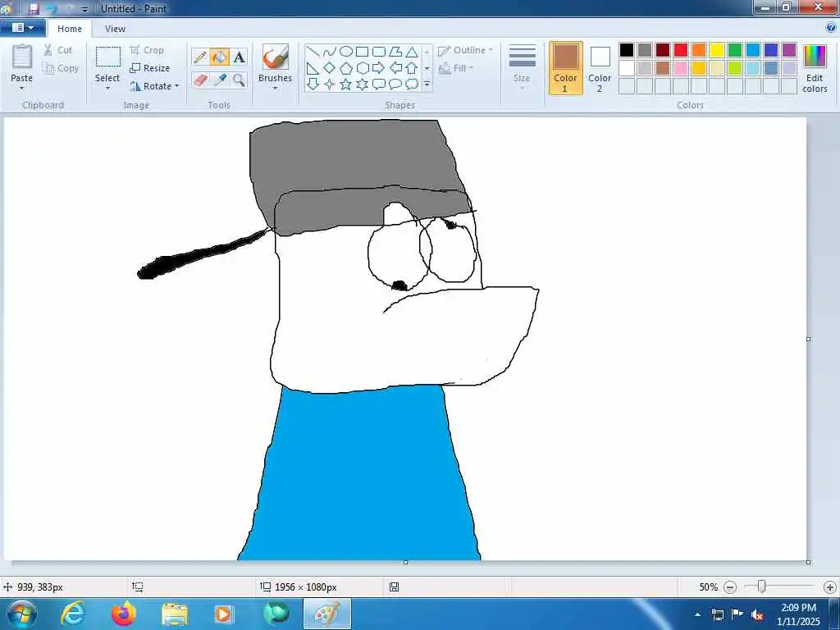Image resolution: width=840 pixels, height=630 pixels.
Task: Choose the Hexagon shape
Action: click(x=362, y=68)
